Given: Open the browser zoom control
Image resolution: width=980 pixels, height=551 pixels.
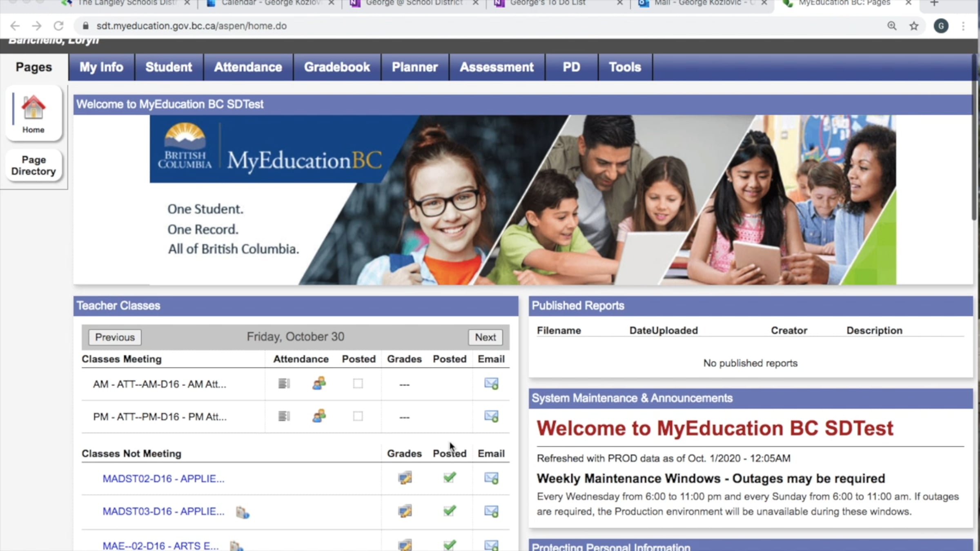Looking at the screenshot, I should (892, 26).
